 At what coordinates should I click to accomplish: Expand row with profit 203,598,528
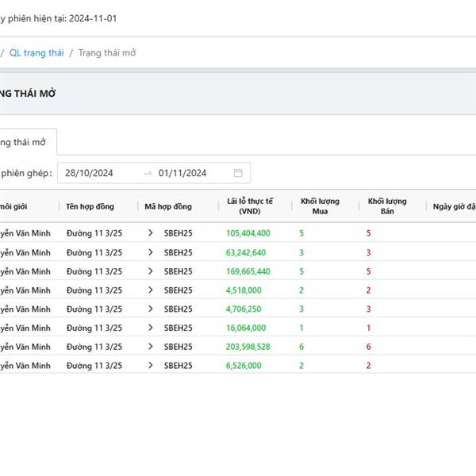coord(150,347)
